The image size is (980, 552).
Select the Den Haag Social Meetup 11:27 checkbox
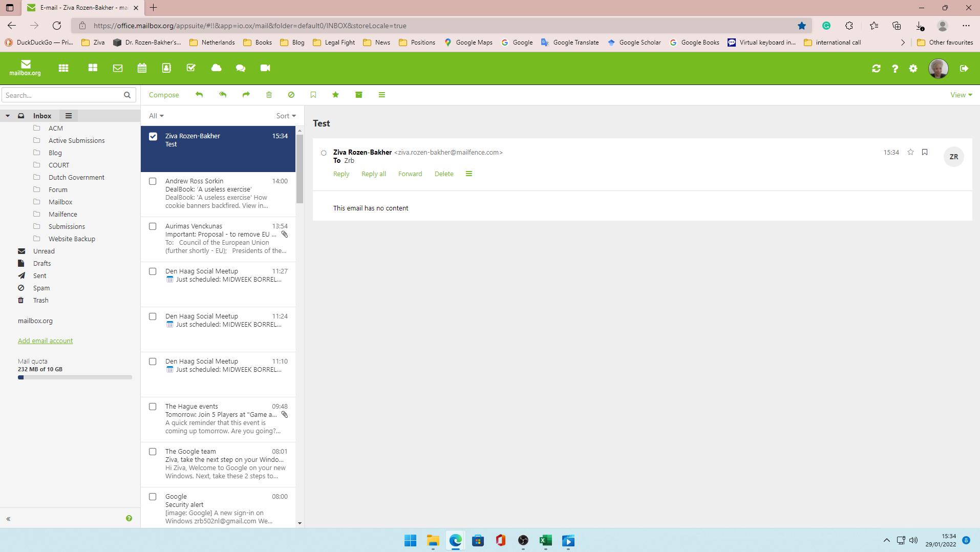153,271
